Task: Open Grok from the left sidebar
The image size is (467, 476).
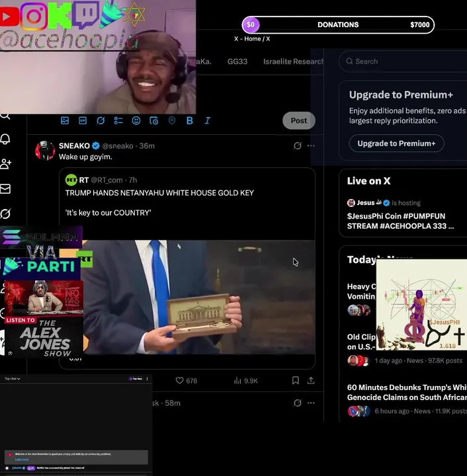Action: coord(5,214)
